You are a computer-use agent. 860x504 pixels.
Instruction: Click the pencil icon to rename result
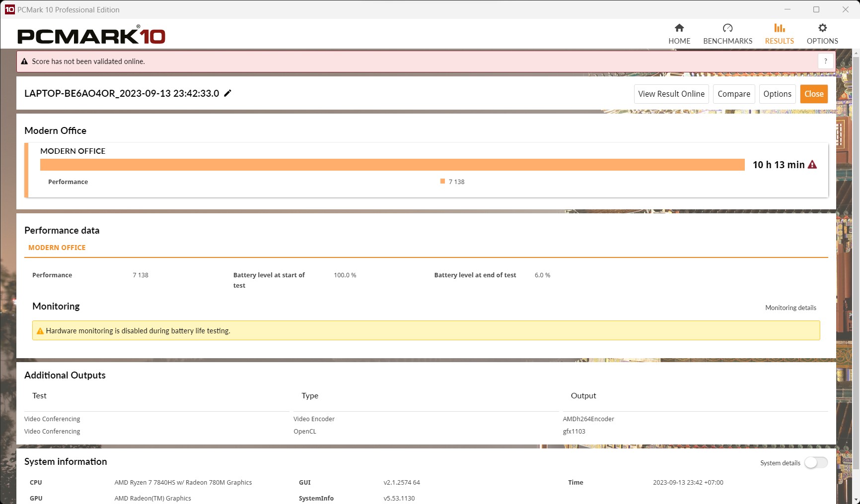(227, 93)
